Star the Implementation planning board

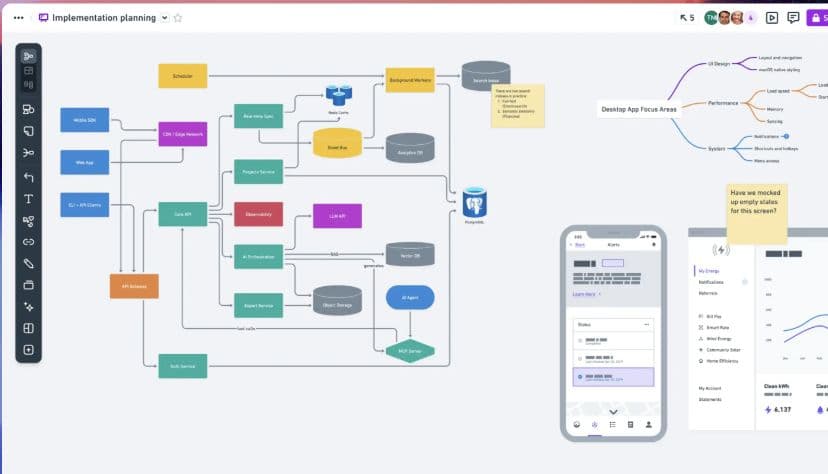(x=178, y=18)
